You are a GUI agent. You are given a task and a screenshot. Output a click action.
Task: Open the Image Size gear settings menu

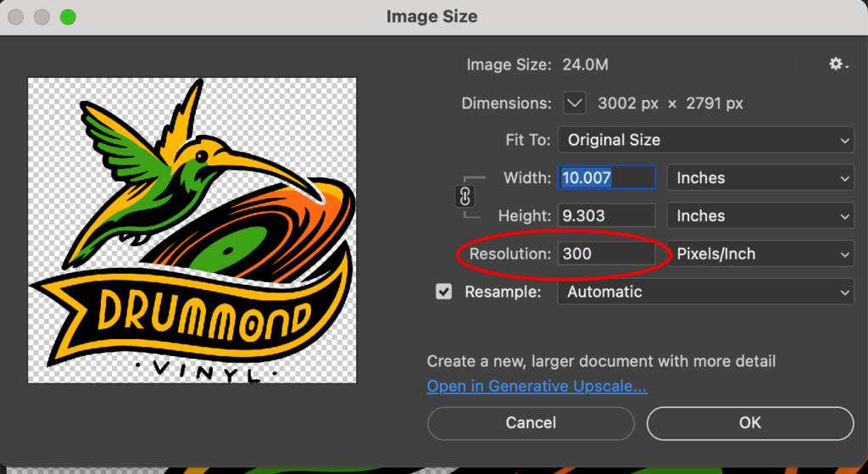[x=838, y=64]
